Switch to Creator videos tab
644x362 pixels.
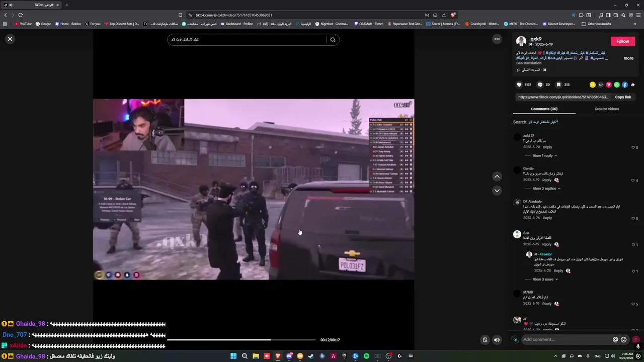607,109
